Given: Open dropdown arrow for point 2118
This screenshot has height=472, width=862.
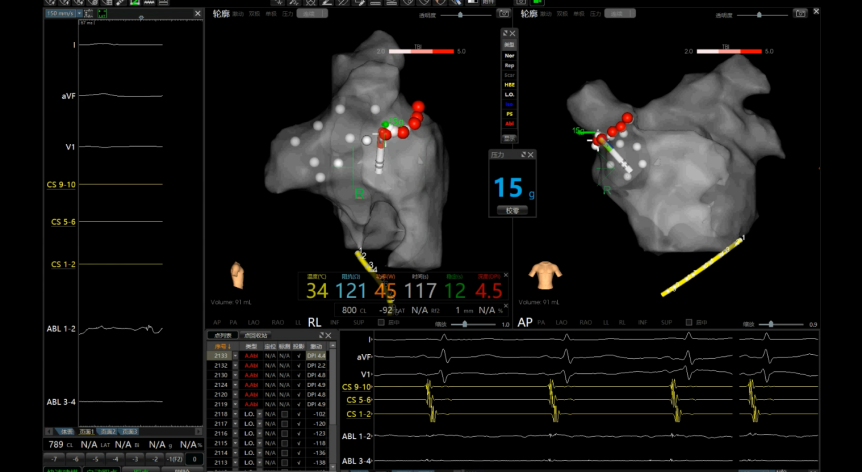Looking at the screenshot, I should point(235,414).
